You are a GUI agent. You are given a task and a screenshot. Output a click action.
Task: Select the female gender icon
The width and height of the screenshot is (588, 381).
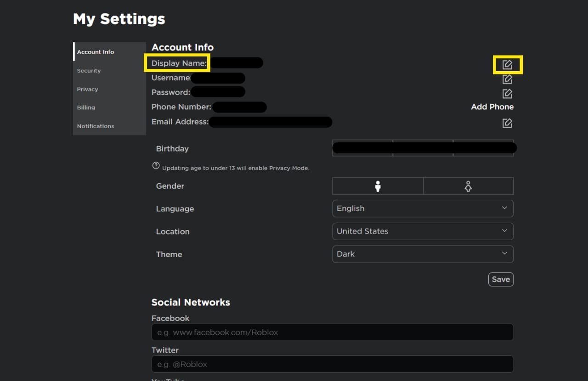pyautogui.click(x=468, y=186)
